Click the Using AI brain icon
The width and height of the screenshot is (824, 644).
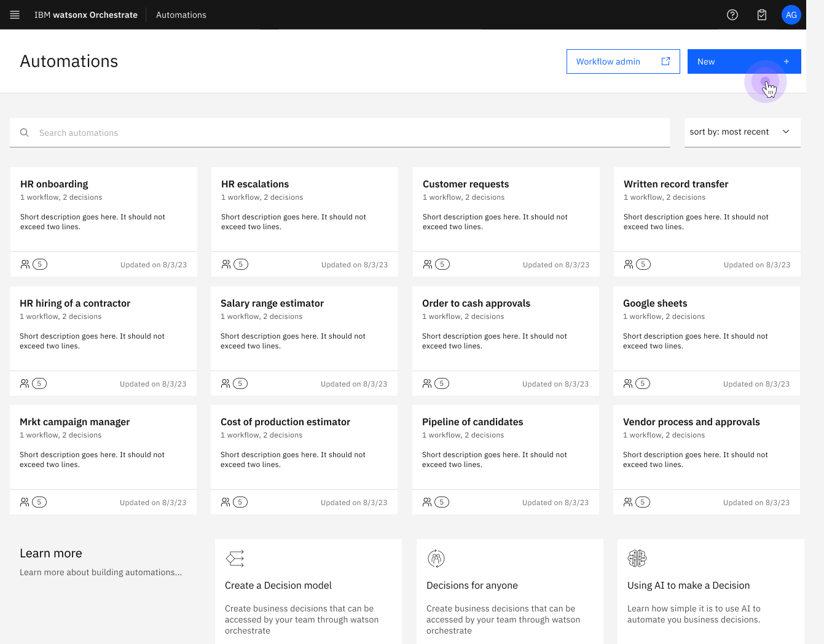(637, 559)
